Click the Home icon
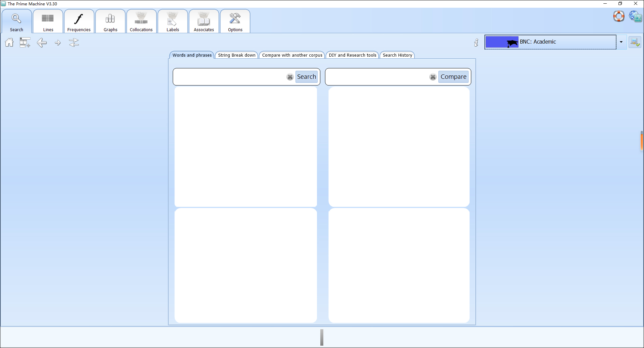The width and height of the screenshot is (644, 348). coord(9,43)
